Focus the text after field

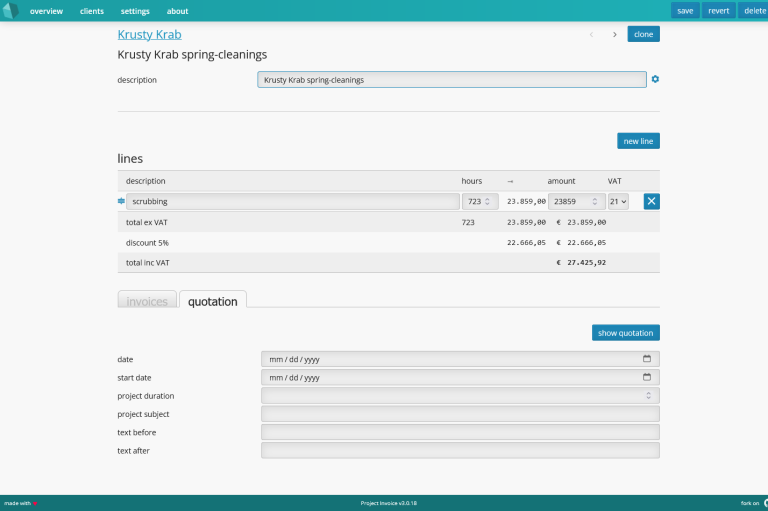[460, 450]
